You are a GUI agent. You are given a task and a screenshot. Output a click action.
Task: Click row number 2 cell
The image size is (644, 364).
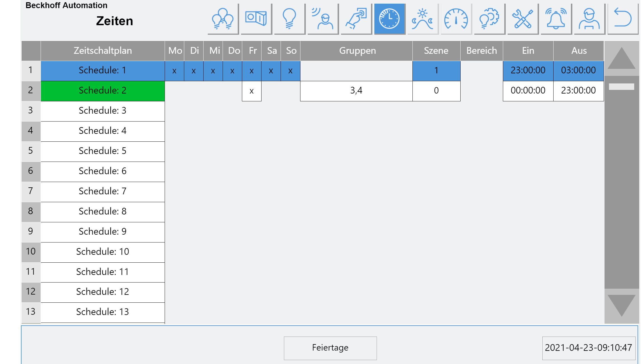31,91
